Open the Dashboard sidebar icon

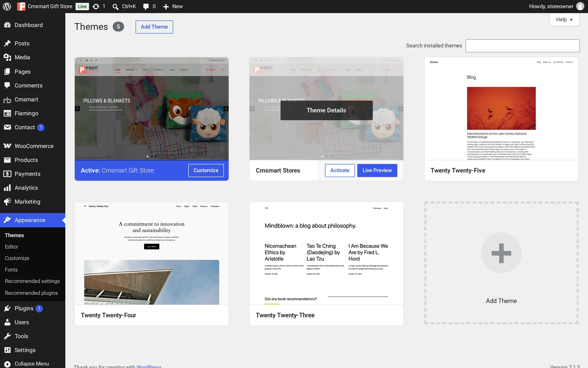7,25
